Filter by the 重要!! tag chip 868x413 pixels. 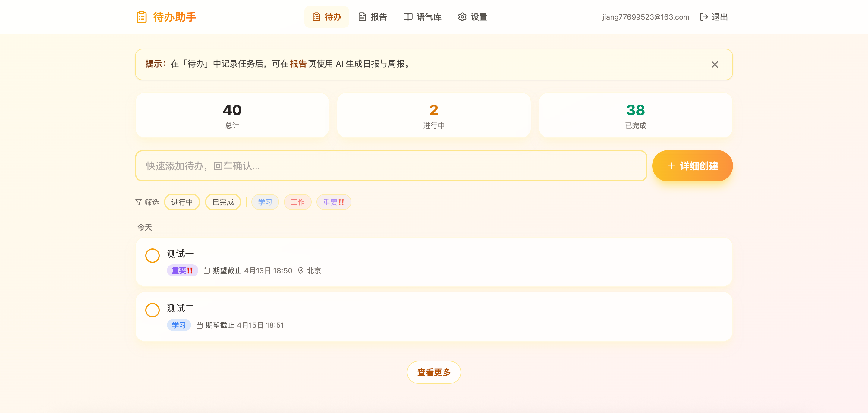tap(334, 202)
